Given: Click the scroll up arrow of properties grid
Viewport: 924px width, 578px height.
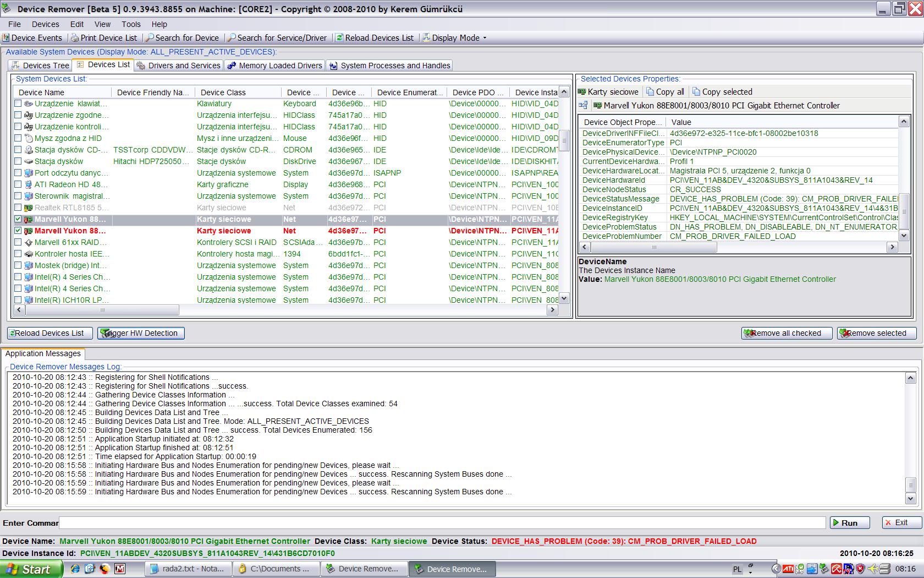Looking at the screenshot, I should pos(904,121).
